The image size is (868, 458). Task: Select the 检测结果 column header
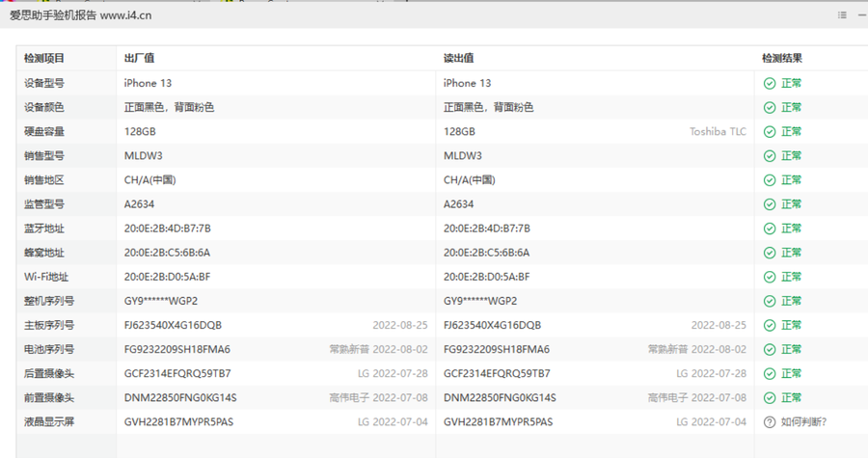click(x=781, y=59)
